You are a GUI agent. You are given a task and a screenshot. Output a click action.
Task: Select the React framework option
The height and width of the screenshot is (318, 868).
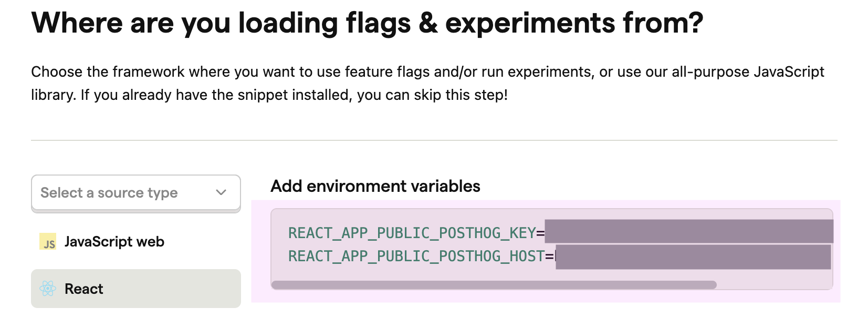[x=135, y=289]
